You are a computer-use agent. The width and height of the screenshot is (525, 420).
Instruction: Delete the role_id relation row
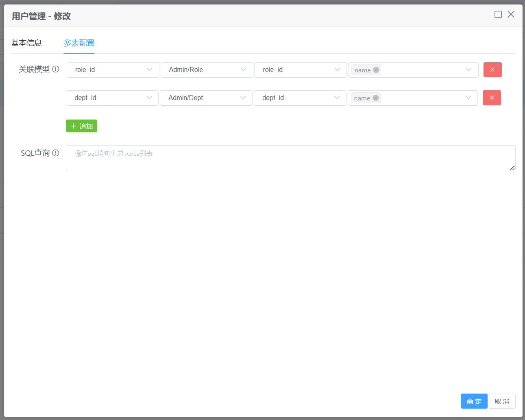pos(492,70)
